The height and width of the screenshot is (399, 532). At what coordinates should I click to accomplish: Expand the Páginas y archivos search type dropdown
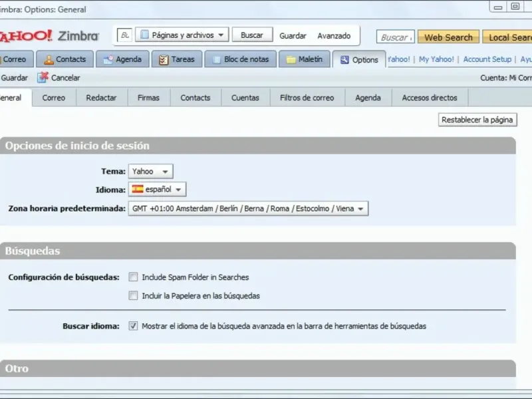(x=182, y=35)
